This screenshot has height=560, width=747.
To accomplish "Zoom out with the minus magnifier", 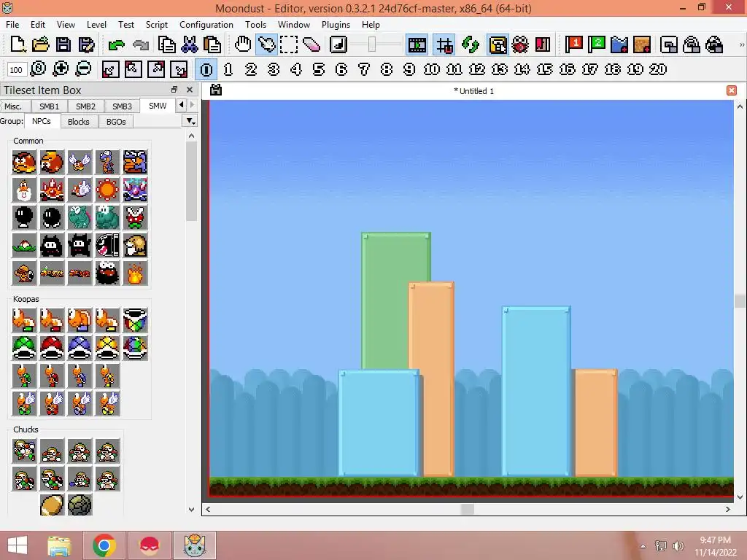I will coord(83,69).
